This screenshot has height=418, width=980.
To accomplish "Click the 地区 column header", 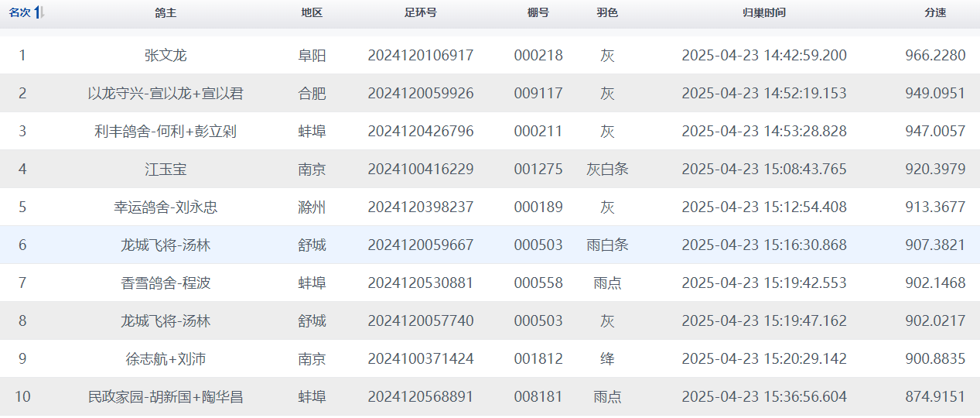I will tap(312, 13).
